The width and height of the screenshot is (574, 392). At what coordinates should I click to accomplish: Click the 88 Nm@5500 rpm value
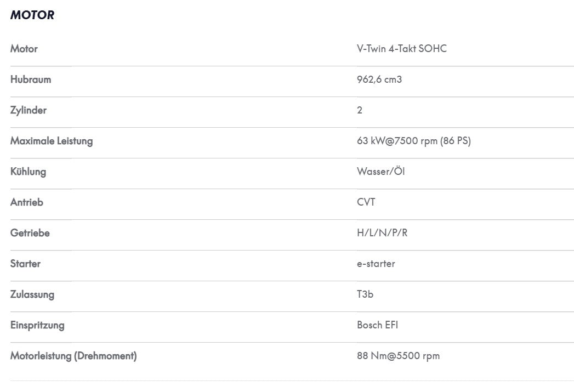pyautogui.click(x=398, y=356)
